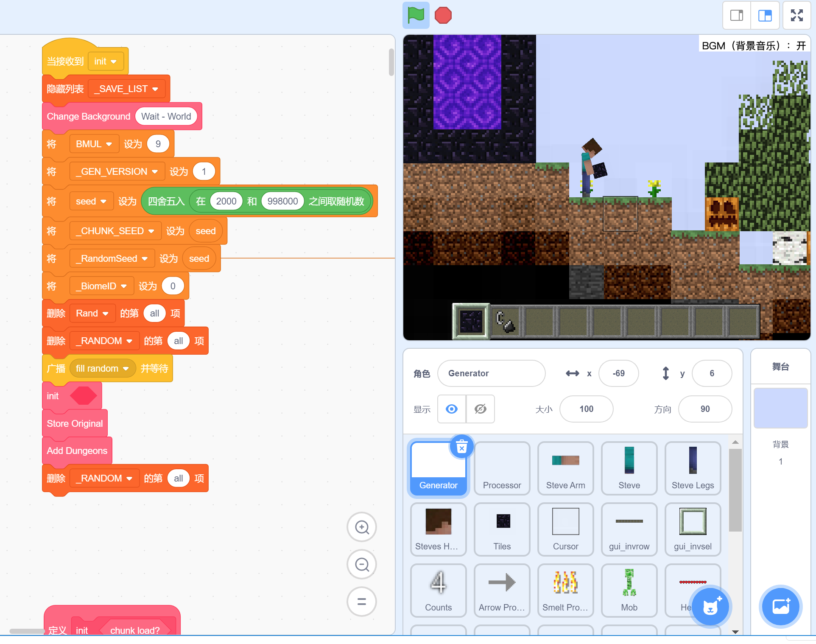Select the Counts sprite
This screenshot has width=816, height=644.
coord(438,590)
